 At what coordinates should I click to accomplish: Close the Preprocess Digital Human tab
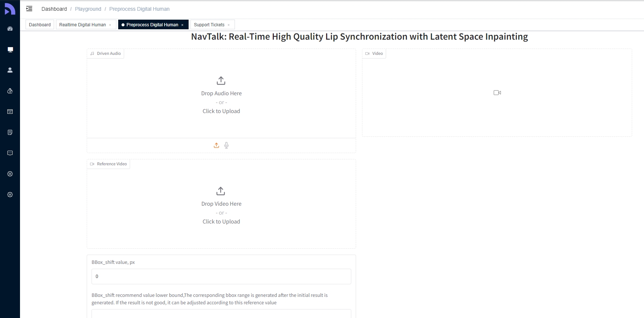[x=182, y=25]
